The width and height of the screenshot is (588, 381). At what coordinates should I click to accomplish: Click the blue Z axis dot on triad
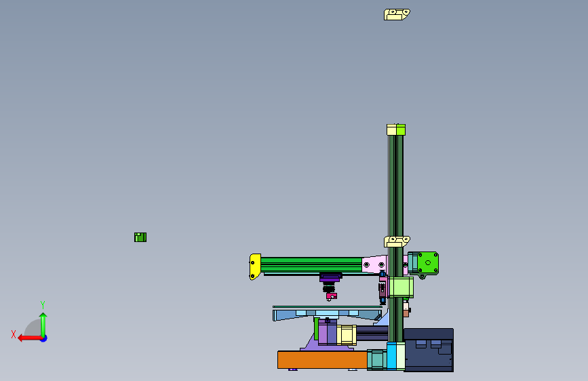pyautogui.click(x=44, y=338)
